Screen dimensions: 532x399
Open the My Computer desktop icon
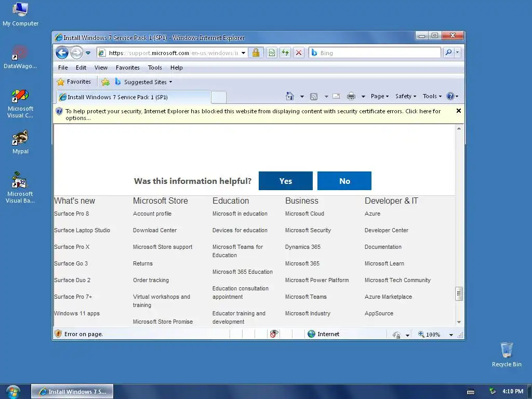click(x=20, y=14)
